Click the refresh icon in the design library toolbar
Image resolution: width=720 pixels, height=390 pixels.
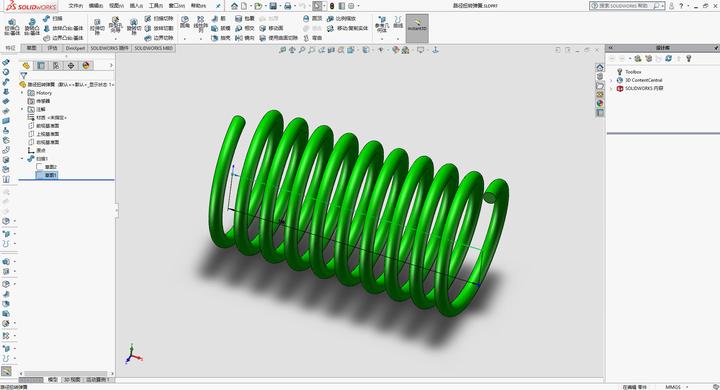[669, 59]
